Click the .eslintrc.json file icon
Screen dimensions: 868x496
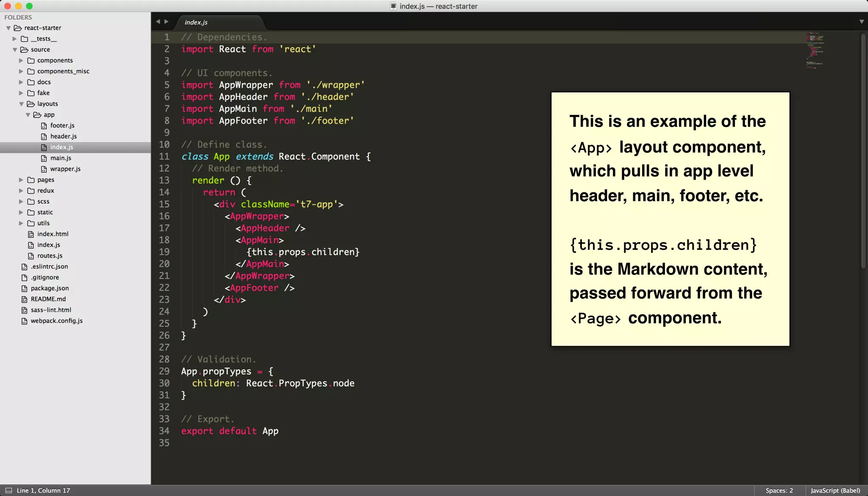[25, 267]
